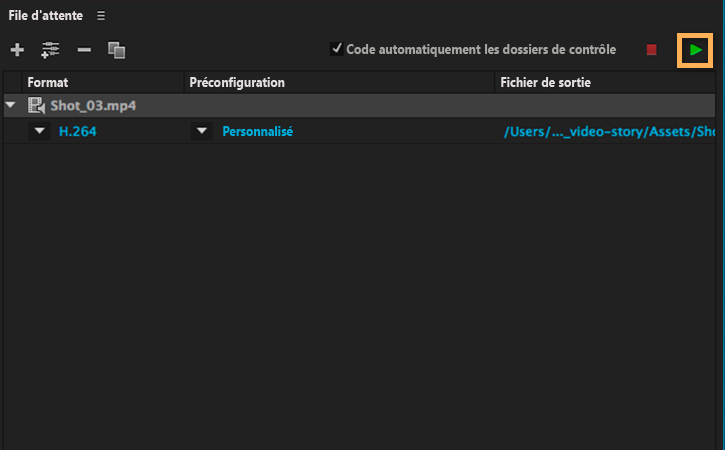725x450 pixels.
Task: Click the add output settings icon
Action: tap(51, 50)
